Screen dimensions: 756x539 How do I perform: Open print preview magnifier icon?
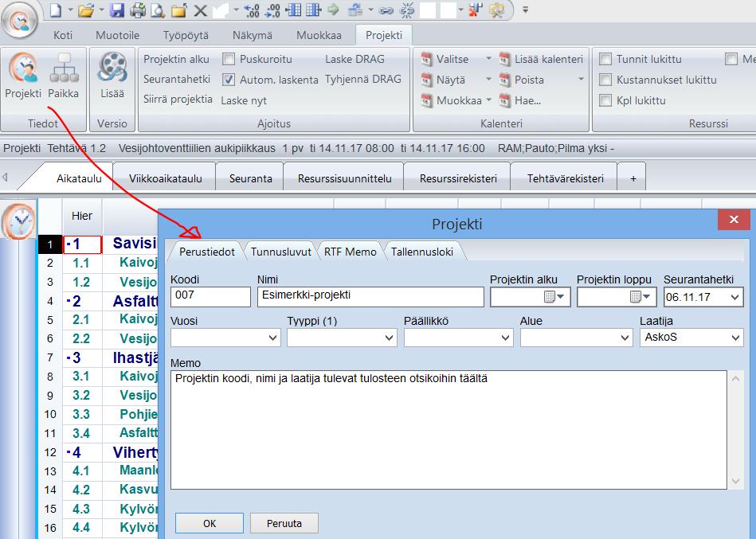(x=158, y=10)
